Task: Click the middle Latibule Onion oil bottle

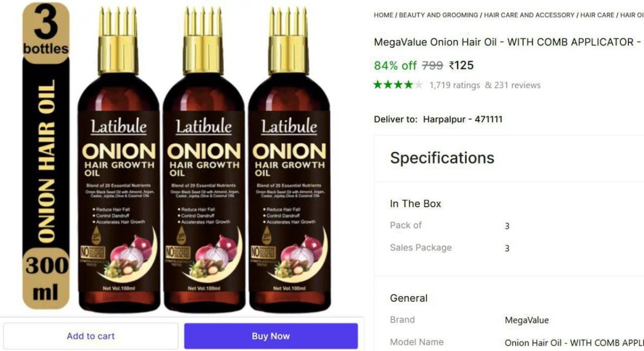Action: (x=204, y=160)
